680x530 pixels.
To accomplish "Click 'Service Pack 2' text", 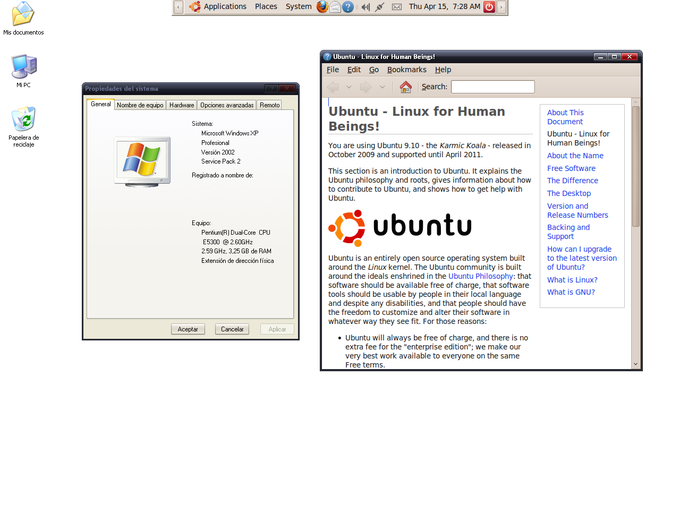I will pos(221,161).
